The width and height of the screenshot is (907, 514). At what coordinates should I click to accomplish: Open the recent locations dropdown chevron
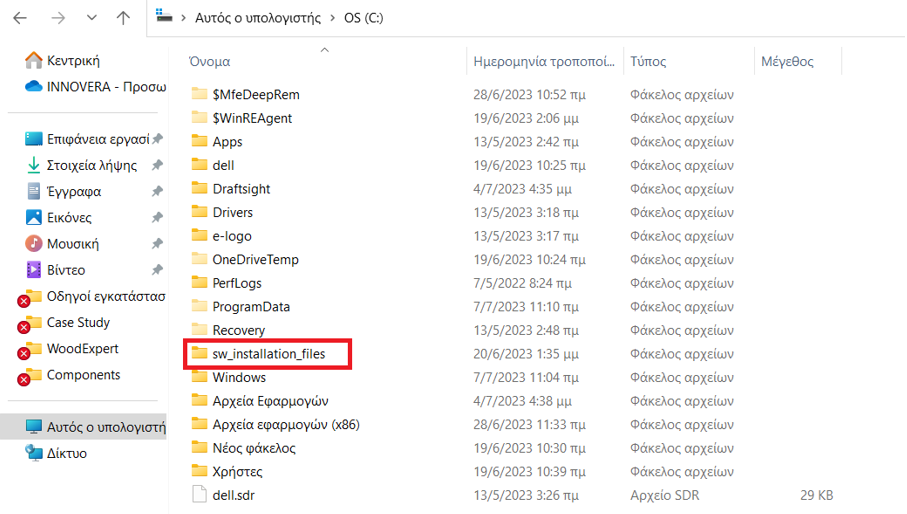click(x=91, y=18)
